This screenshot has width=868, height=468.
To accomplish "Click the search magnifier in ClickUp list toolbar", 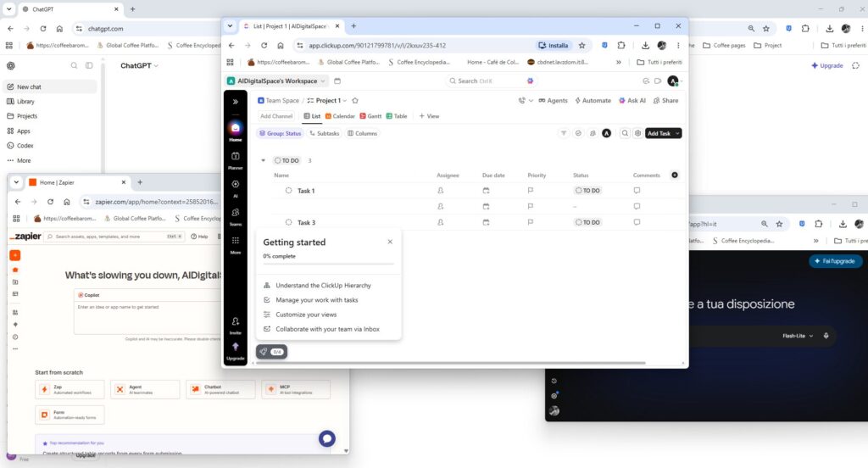I will click(625, 133).
